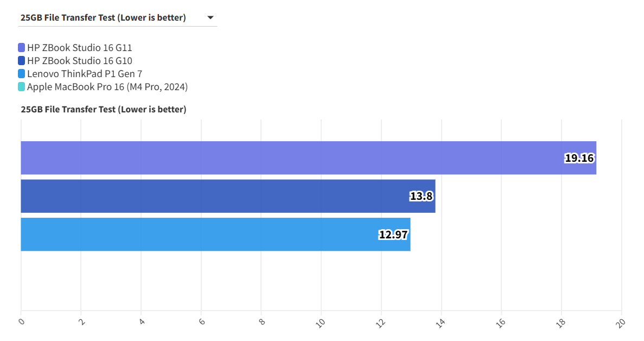Click the HP ZBook Studio 16 G11 legend swatch
Screen dimensions: 644x341
(22, 48)
